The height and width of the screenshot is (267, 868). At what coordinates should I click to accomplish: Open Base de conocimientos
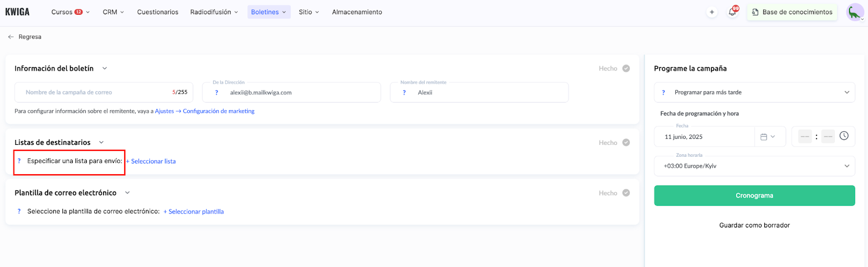[x=792, y=12]
